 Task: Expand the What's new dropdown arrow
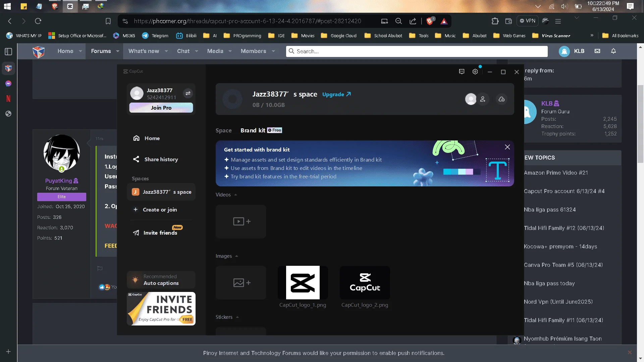[x=166, y=51]
